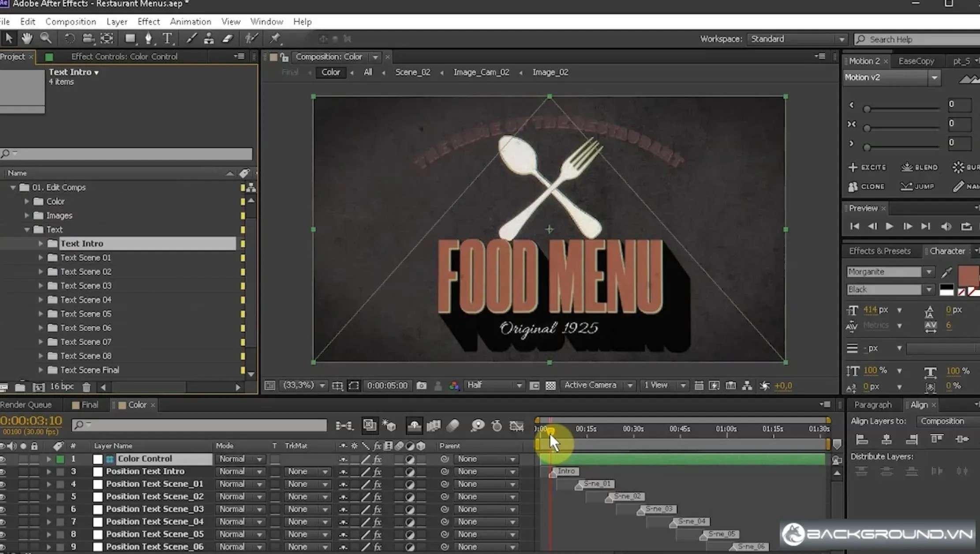Image resolution: width=980 pixels, height=554 pixels.
Task: Play the composition preview
Action: coord(889,226)
